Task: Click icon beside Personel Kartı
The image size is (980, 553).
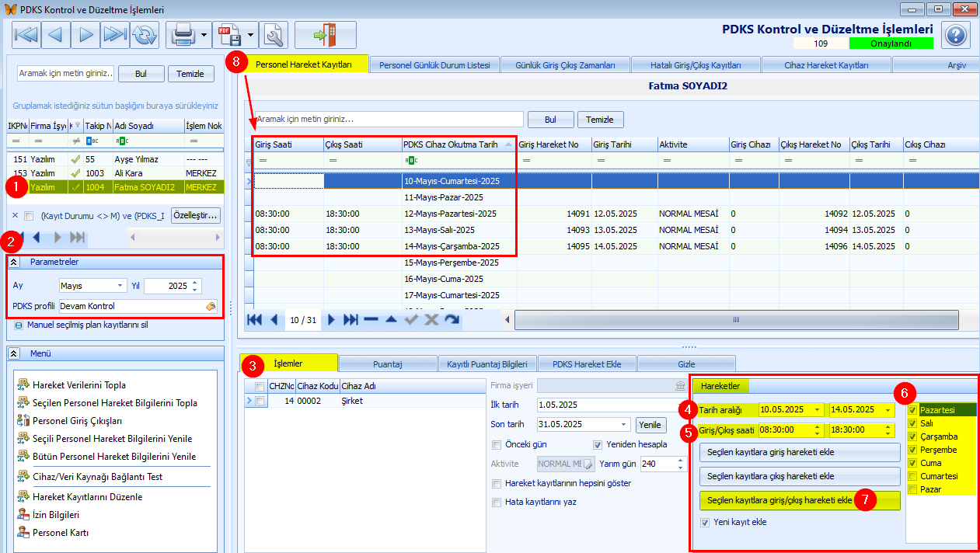Action: 23,533
